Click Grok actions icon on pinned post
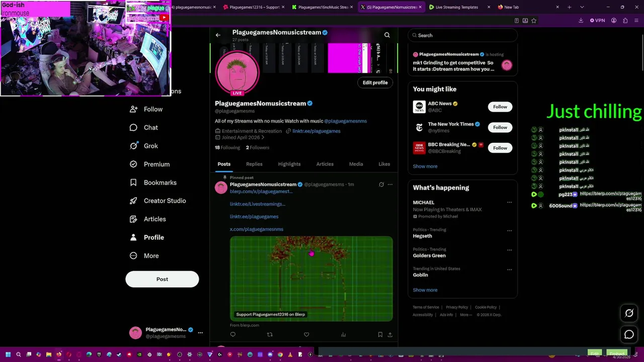The image size is (644, 362). 381,185
